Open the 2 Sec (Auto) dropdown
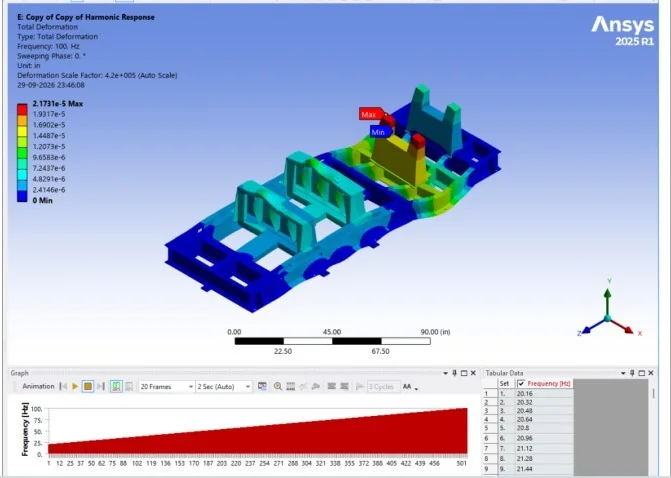 pyautogui.click(x=224, y=386)
